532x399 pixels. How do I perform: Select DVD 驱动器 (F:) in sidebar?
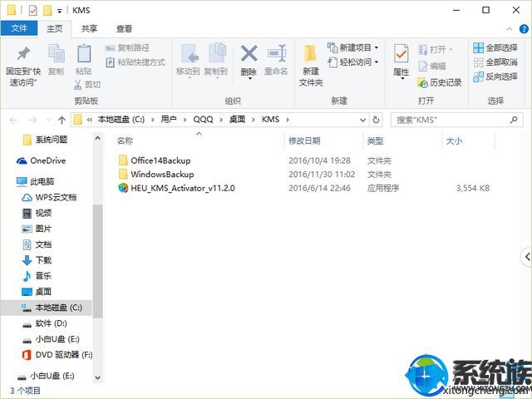57,355
